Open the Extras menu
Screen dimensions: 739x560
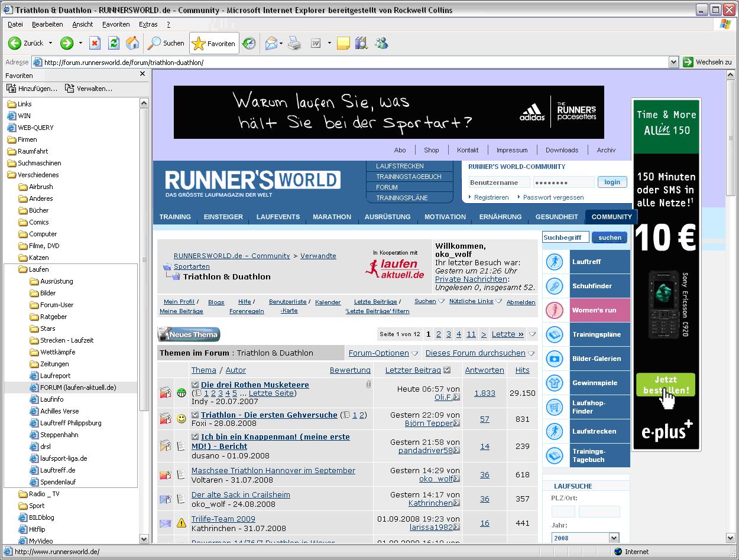pos(148,24)
